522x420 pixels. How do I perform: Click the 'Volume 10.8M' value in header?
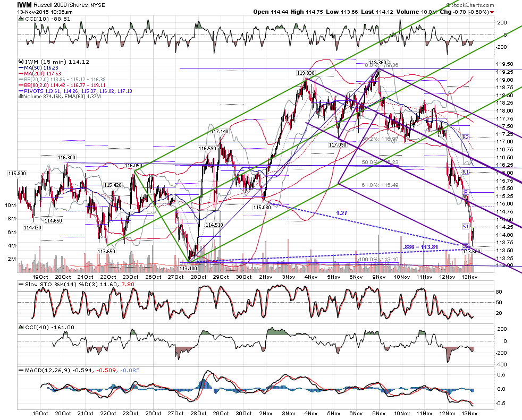coord(416,12)
